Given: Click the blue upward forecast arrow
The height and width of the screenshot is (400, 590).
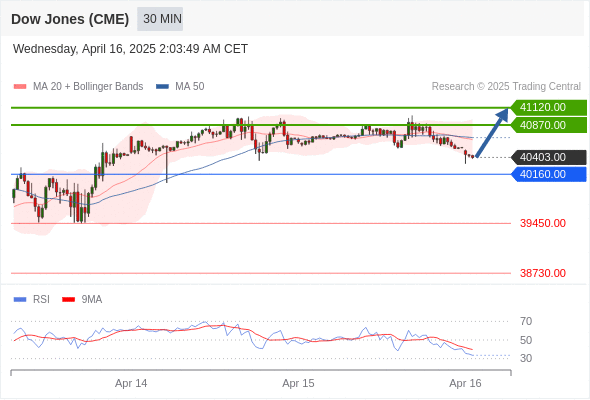Looking at the screenshot, I should coord(492,133).
